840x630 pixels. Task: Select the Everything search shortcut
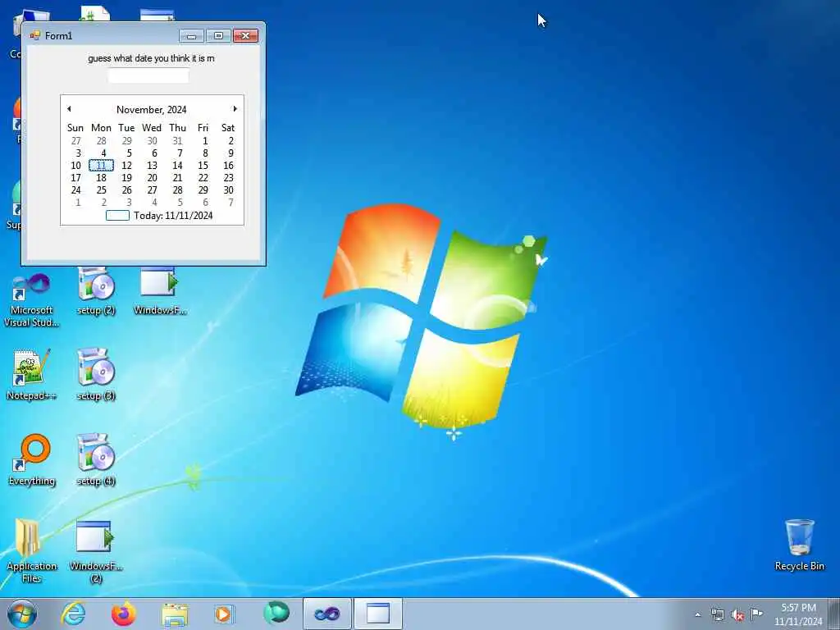(x=32, y=459)
